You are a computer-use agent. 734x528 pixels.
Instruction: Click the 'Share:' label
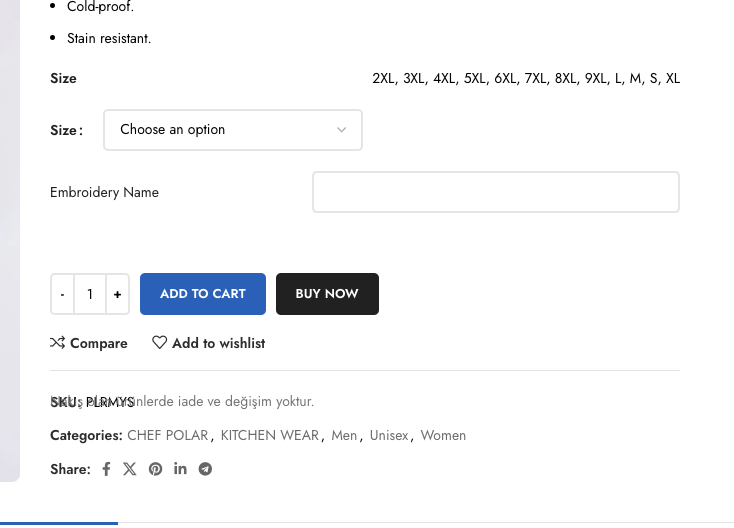(70, 469)
